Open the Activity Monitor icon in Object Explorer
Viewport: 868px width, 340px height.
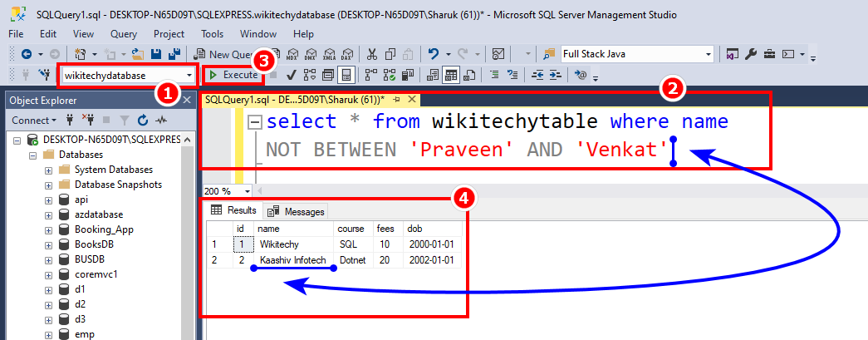[x=160, y=121]
